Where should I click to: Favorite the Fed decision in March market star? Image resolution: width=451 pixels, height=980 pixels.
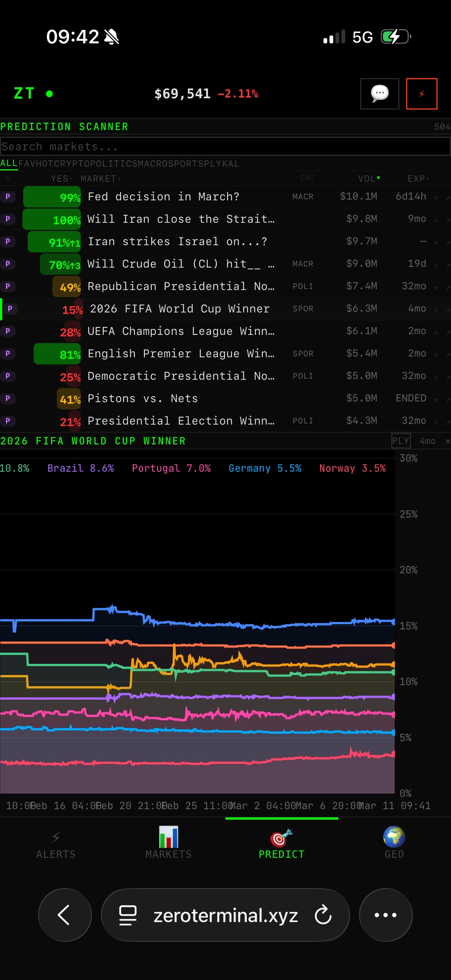click(436, 198)
